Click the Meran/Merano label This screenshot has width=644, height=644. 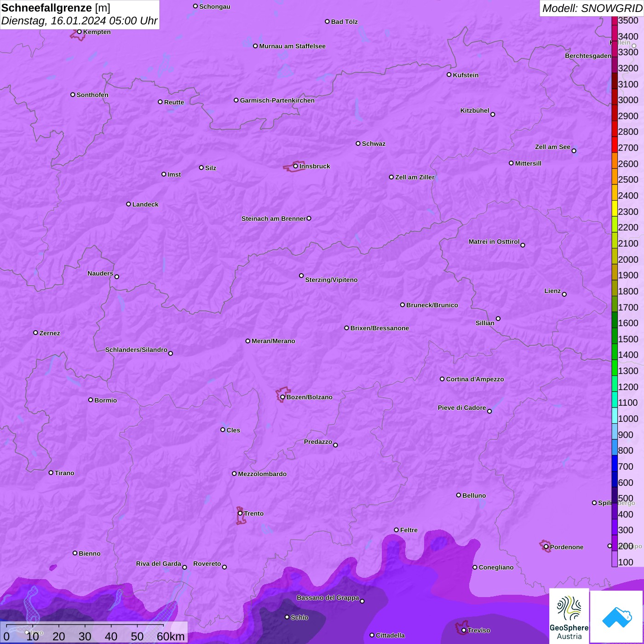pos(273,341)
